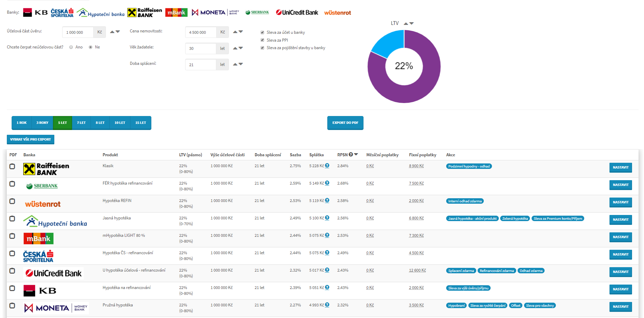Screen dimensions: 644x318
Task: Sort table by RPSN dropdown arrow
Action: [x=356, y=155]
